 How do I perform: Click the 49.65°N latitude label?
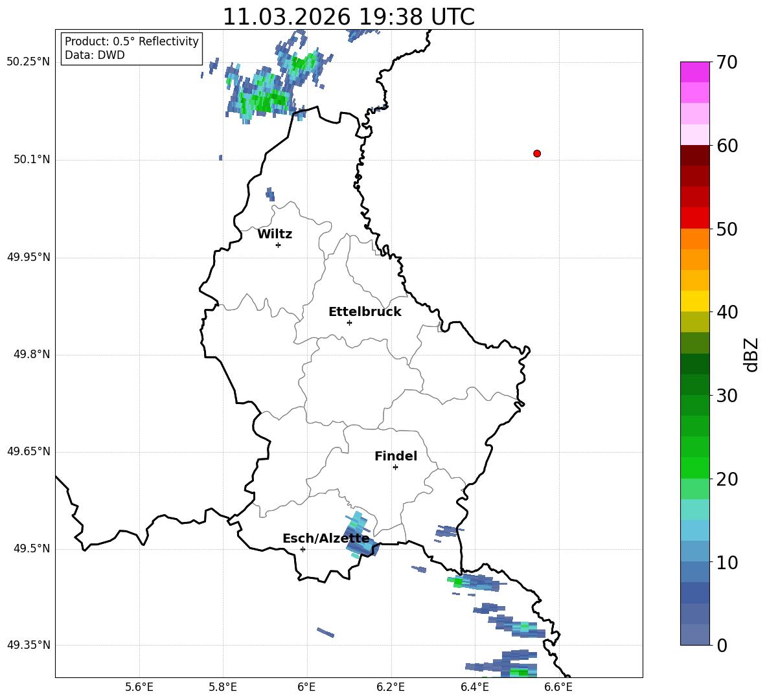[29, 451]
